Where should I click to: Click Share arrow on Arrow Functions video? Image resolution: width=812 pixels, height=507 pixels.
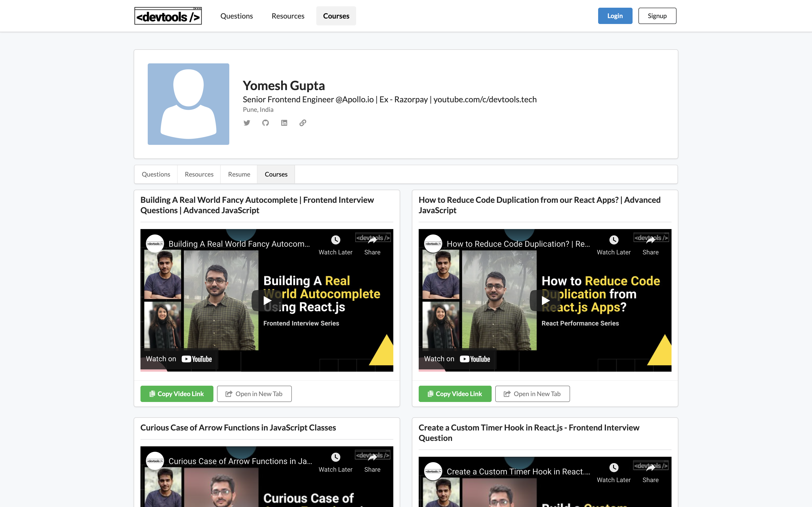(x=372, y=457)
